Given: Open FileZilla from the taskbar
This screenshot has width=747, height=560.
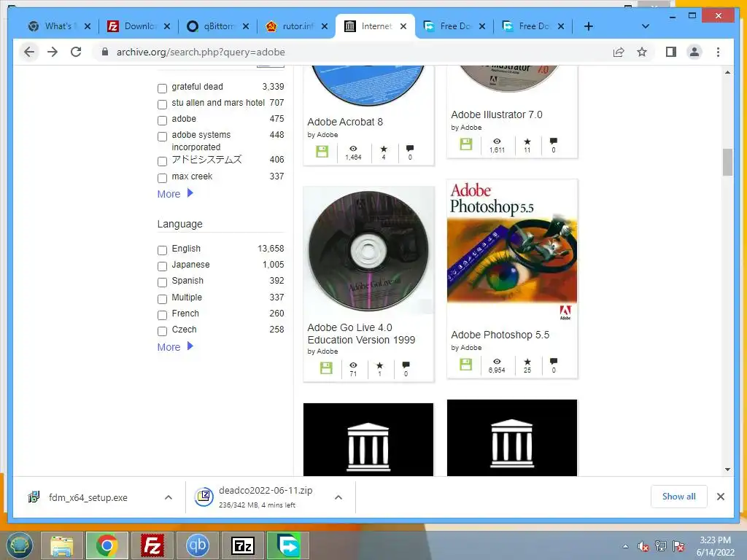Looking at the screenshot, I should point(152,545).
